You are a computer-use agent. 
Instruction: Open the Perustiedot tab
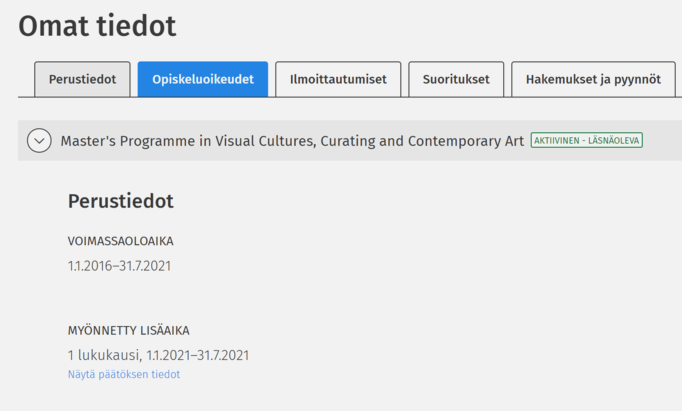point(82,80)
